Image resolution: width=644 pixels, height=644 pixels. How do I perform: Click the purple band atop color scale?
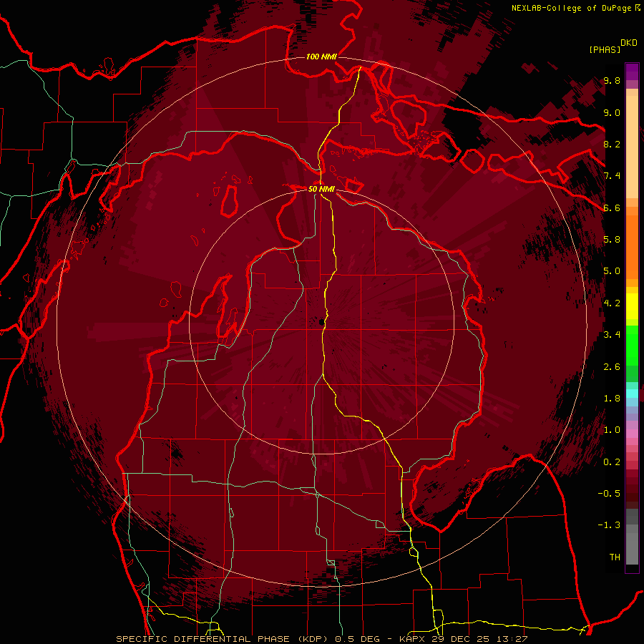click(632, 72)
